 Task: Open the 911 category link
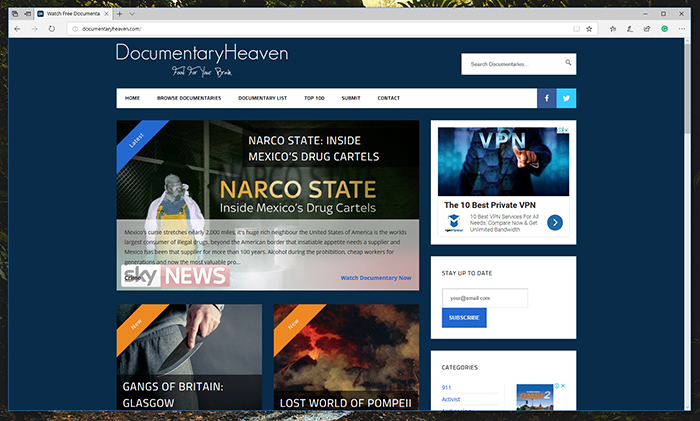pyautogui.click(x=446, y=388)
